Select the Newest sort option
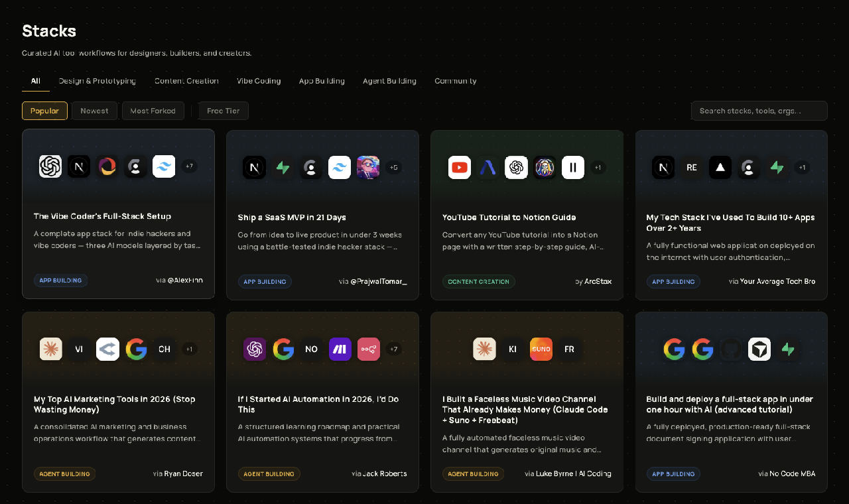This screenshot has height=504, width=849. pos(94,111)
